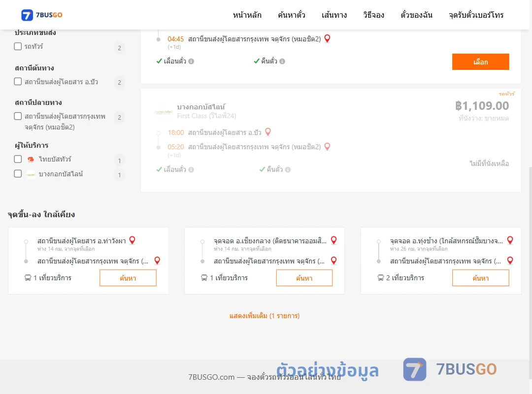Open map pin for 04:45 หมอชิต2 arrival
Image resolution: width=532 pixels, height=394 pixels.
click(x=327, y=39)
